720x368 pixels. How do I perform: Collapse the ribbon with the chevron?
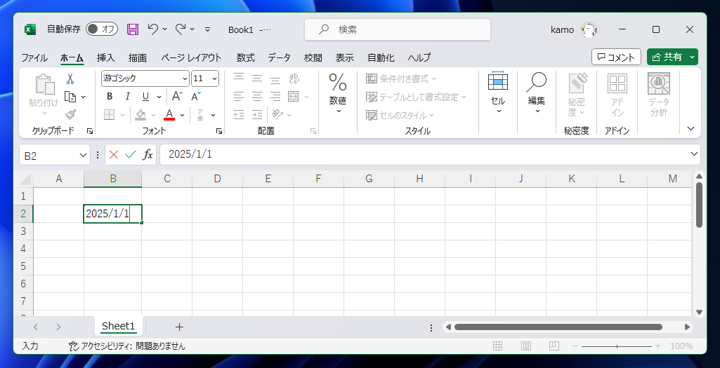[x=691, y=129]
